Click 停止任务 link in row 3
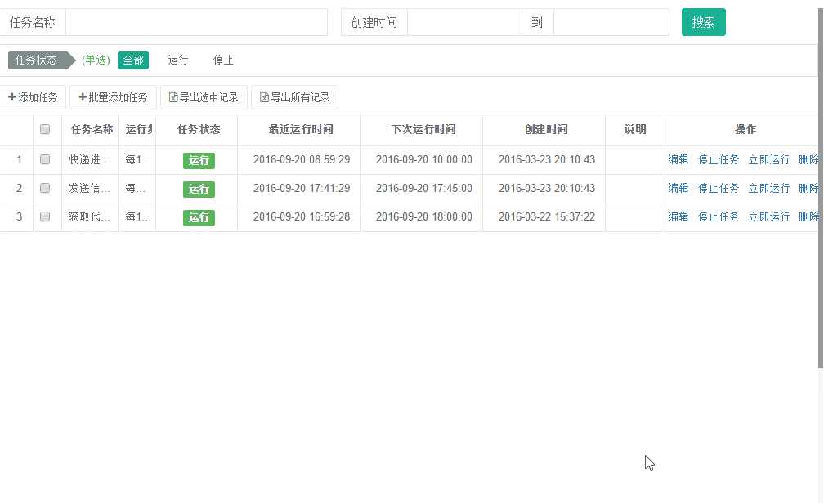Screen dimensions: 824x504 pyautogui.click(x=719, y=216)
